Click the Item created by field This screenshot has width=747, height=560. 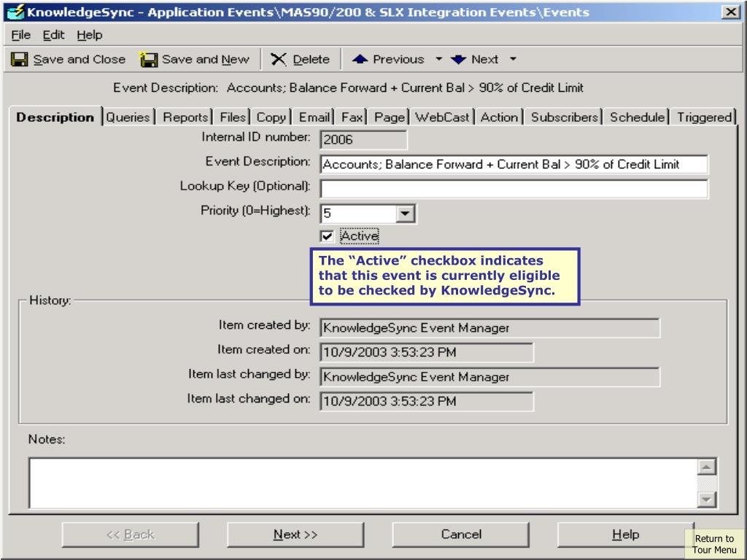tap(489, 327)
